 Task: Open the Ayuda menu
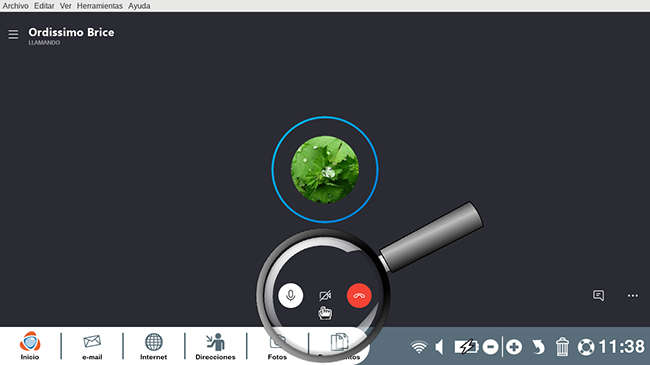(x=139, y=6)
